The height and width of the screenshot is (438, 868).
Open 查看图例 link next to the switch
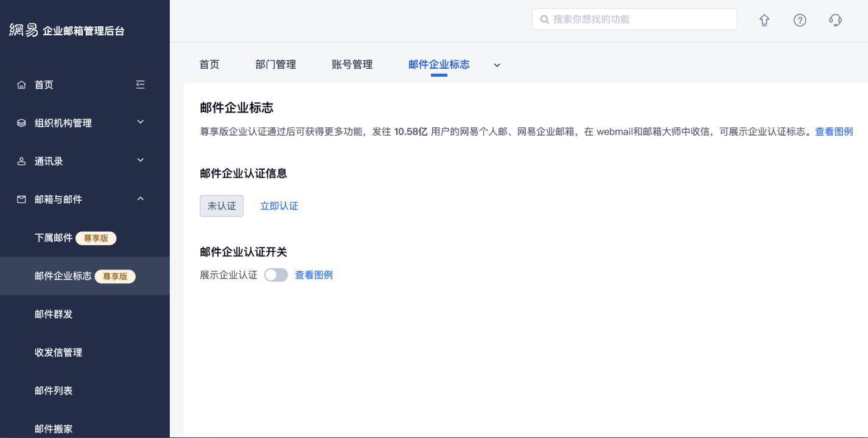[314, 275]
